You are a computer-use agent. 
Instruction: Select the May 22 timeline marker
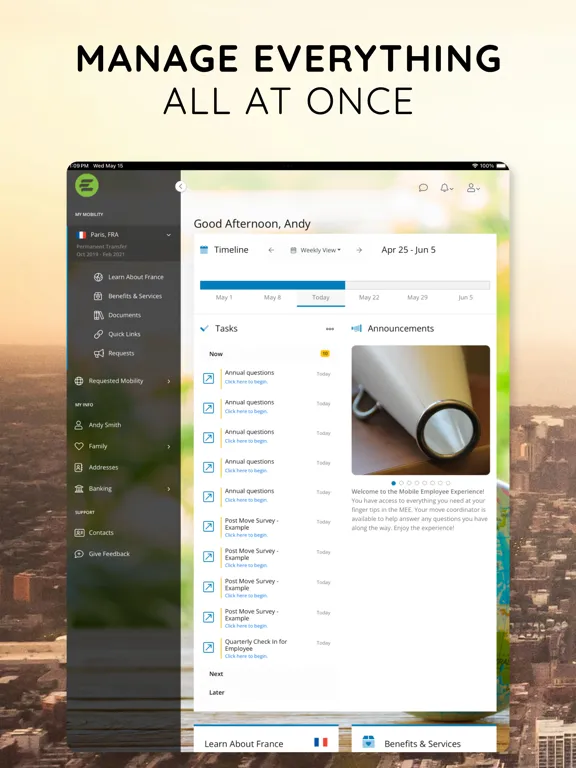pyautogui.click(x=369, y=297)
